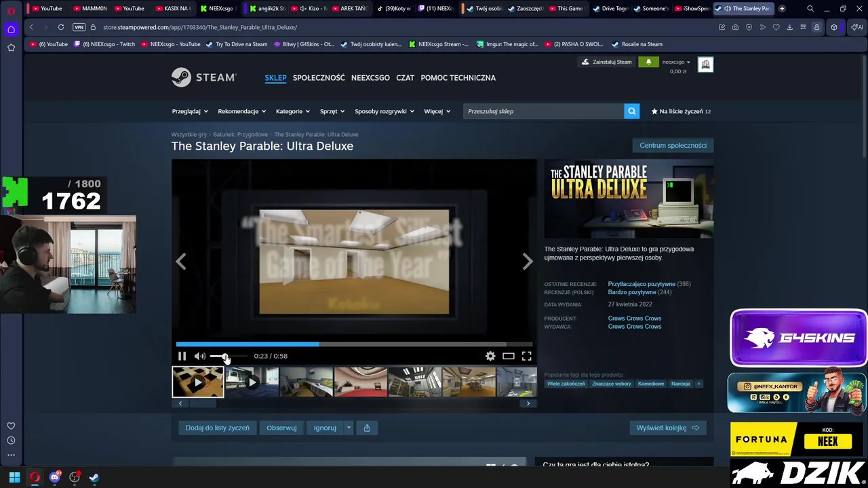
Task: Click the share icon button
Action: click(x=367, y=428)
